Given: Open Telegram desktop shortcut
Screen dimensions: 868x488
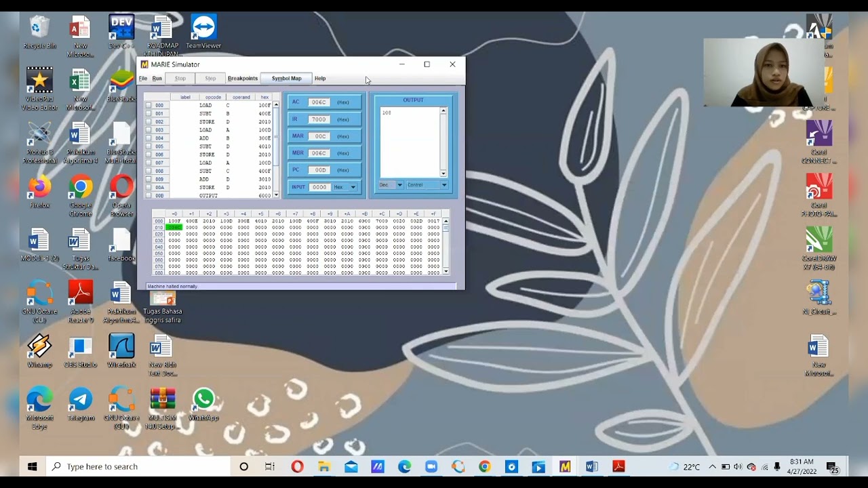Looking at the screenshot, I should 80,405.
